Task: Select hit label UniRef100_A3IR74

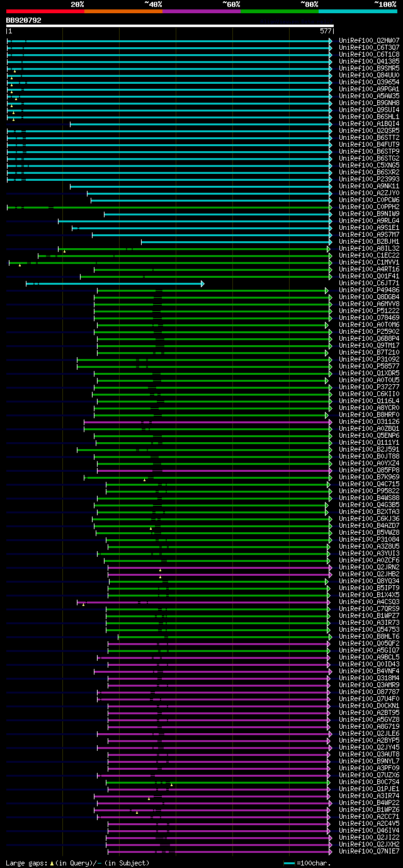Action: (369, 796)
